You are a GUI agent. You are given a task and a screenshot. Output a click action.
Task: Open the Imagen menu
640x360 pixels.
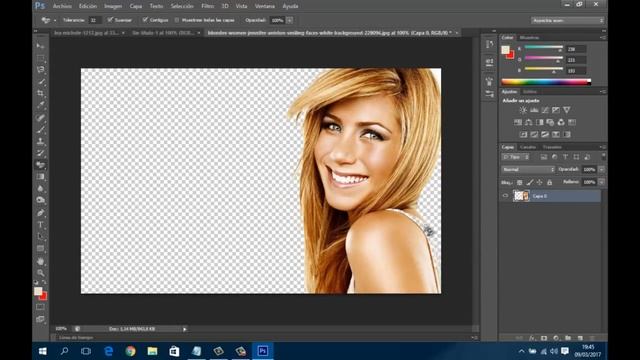113,6
